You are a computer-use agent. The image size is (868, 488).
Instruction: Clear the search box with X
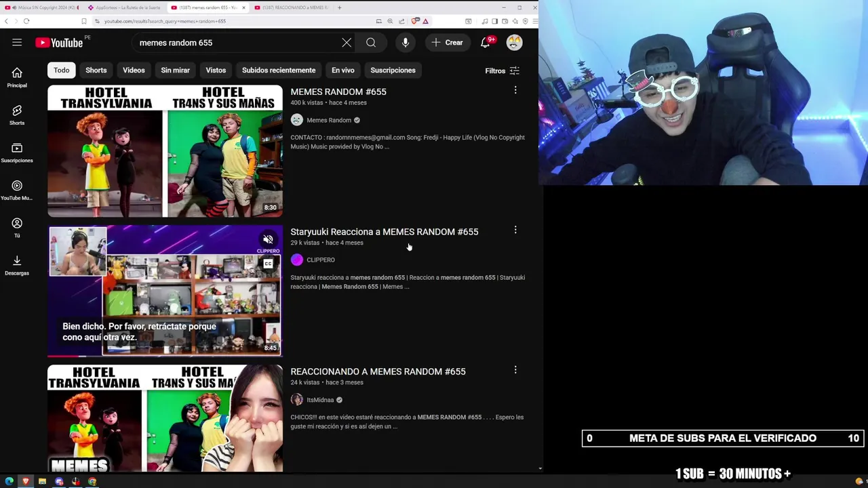pyautogui.click(x=347, y=43)
